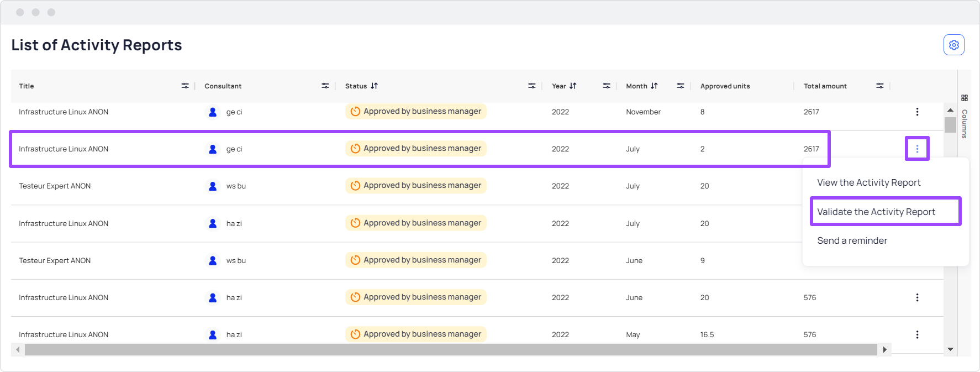The width and height of the screenshot is (980, 372).
Task: Click vertical scrollbar down arrow
Action: tap(950, 349)
